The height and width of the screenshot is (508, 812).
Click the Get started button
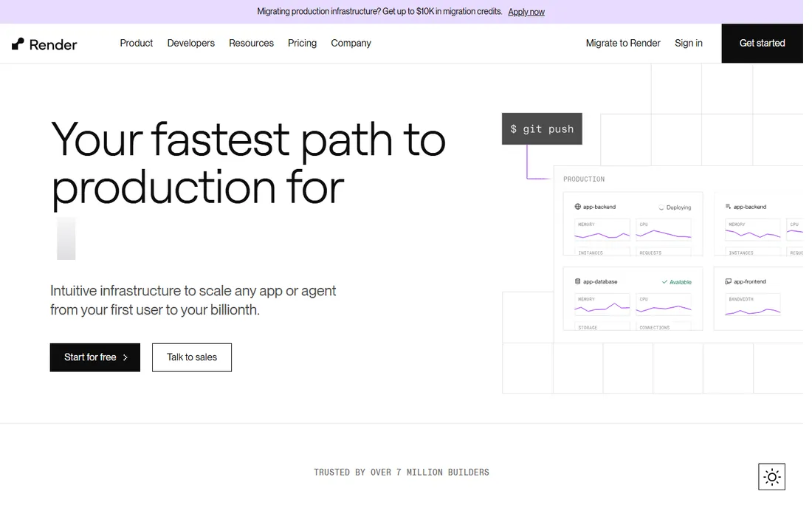coord(763,44)
